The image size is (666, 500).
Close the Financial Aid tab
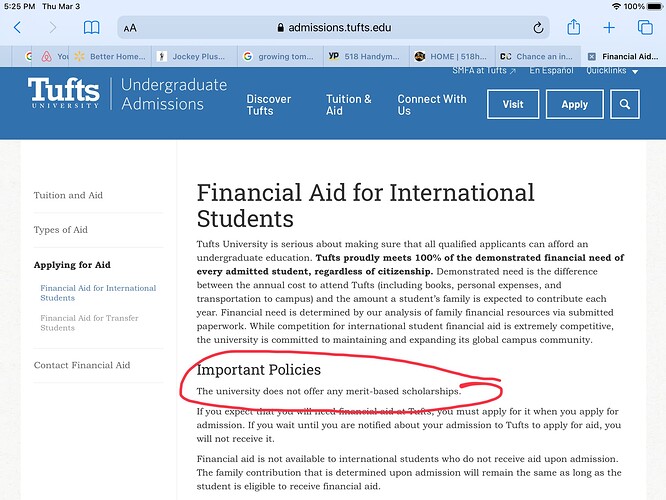[x=592, y=56]
